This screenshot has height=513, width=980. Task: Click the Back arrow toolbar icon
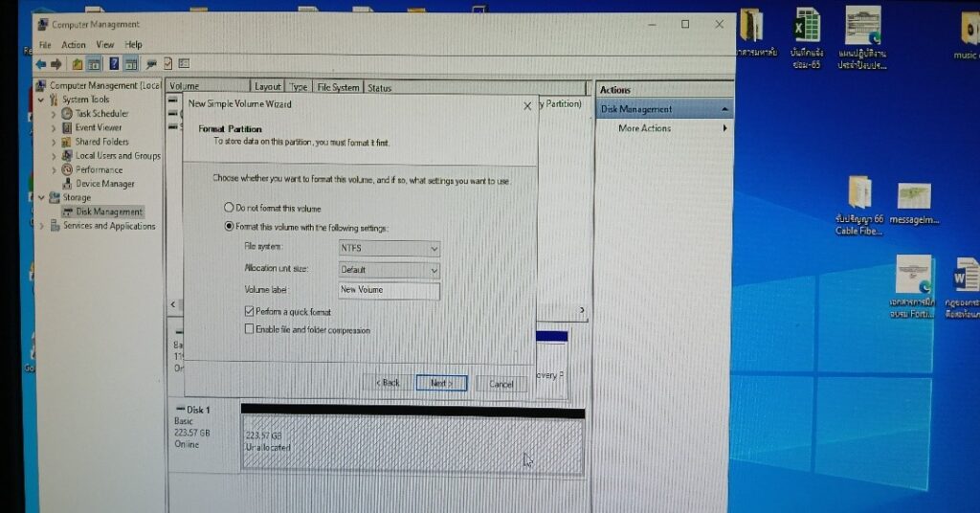[x=42, y=64]
